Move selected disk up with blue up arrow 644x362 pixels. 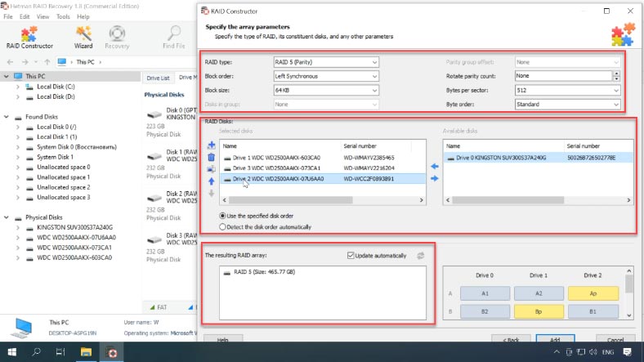click(211, 181)
